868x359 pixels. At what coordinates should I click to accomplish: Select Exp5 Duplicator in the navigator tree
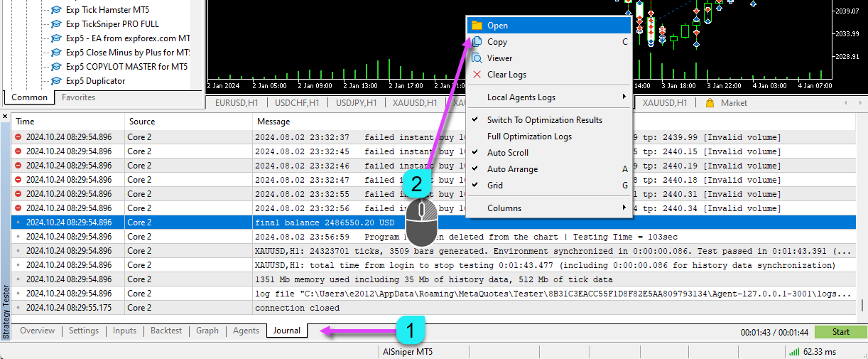(95, 81)
